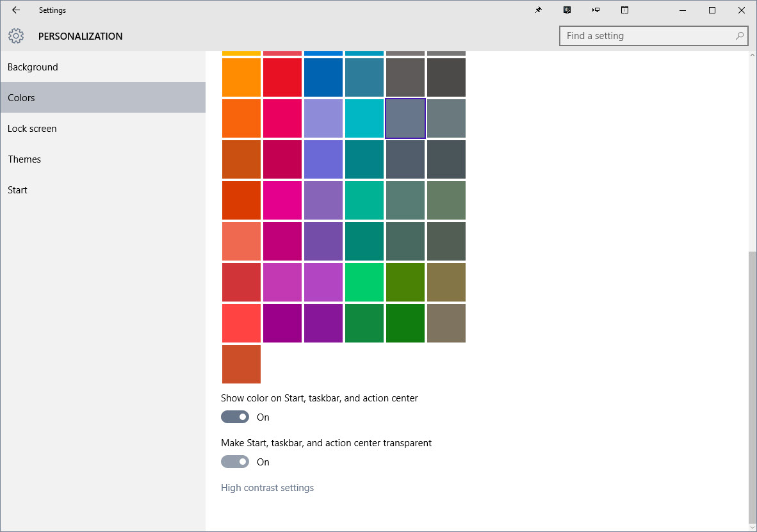Image resolution: width=757 pixels, height=532 pixels.
Task: Toggle Show color on Start, taskbar switch
Action: click(235, 417)
